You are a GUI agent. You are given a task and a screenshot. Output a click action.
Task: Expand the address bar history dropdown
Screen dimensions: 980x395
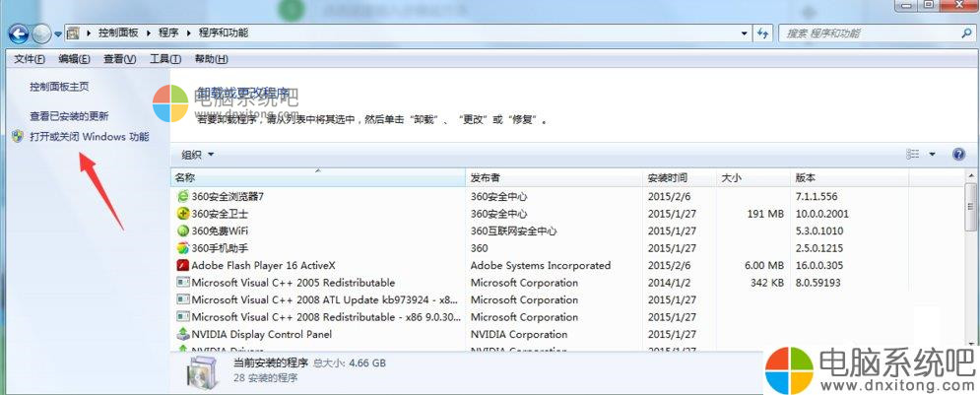click(744, 33)
